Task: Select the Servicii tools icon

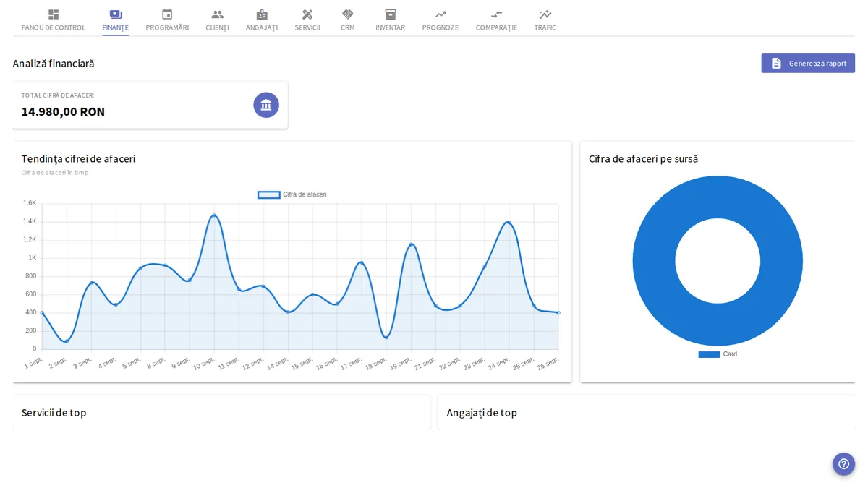Action: tap(307, 14)
